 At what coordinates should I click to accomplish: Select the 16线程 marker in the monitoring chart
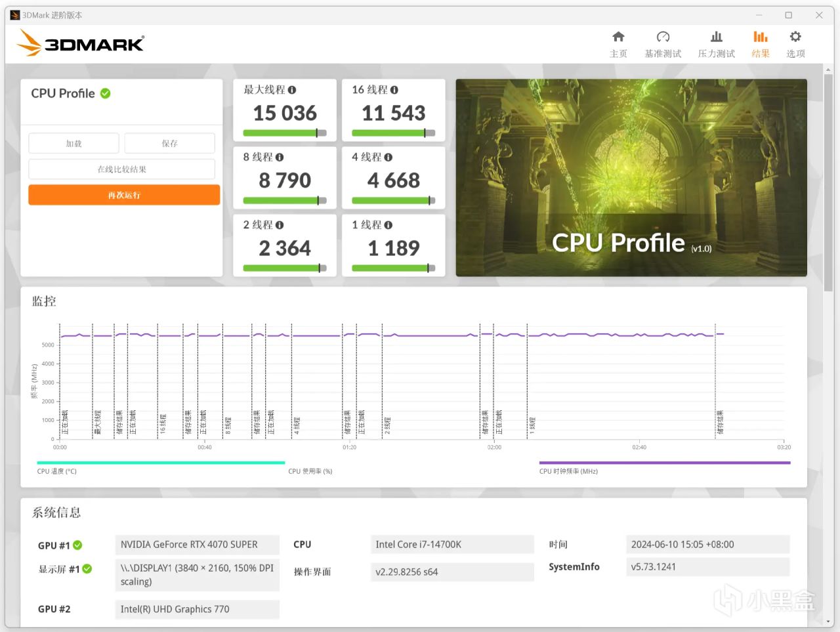click(163, 424)
